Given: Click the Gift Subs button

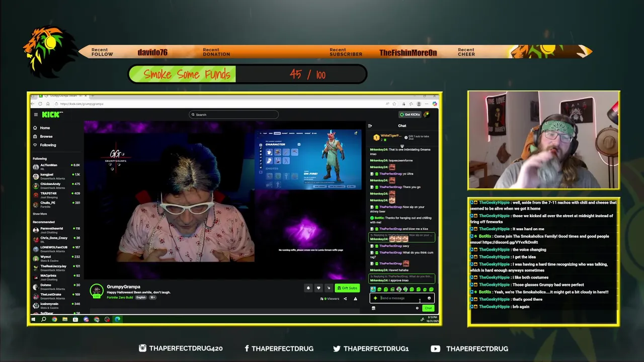Looking at the screenshot, I should pos(348,288).
